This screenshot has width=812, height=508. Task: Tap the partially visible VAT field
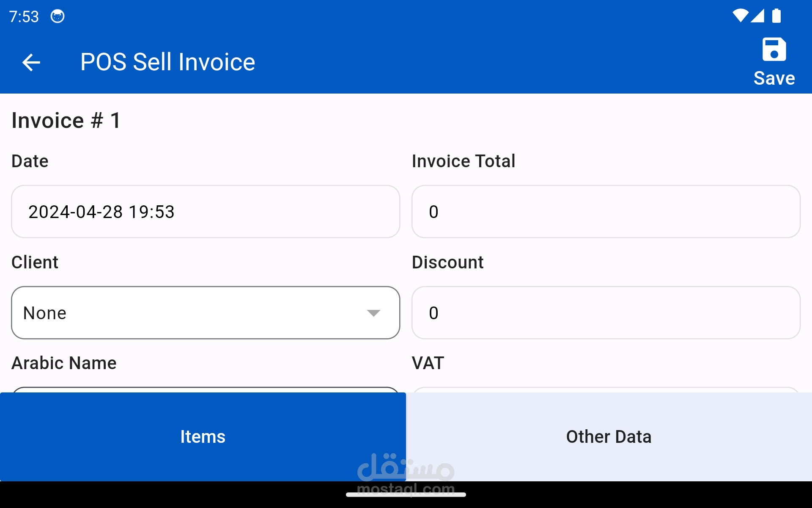point(606,389)
